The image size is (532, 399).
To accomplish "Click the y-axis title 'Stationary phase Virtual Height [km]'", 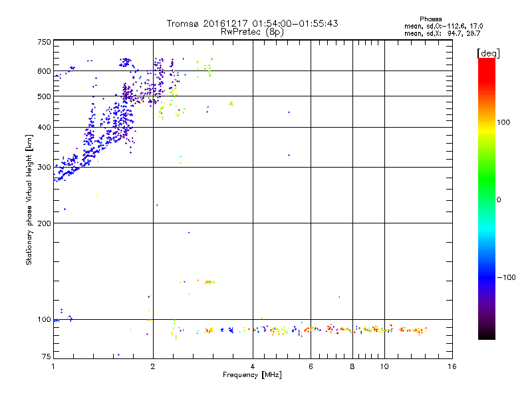I will point(29,199).
